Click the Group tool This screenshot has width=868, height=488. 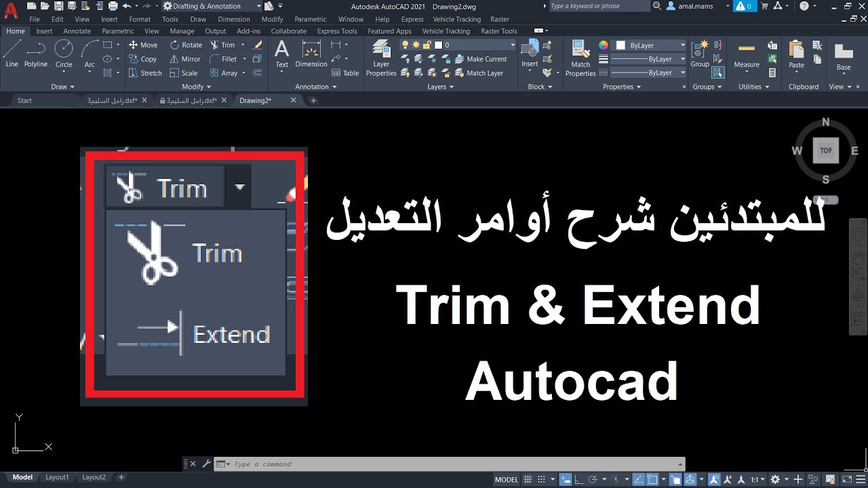pos(700,54)
